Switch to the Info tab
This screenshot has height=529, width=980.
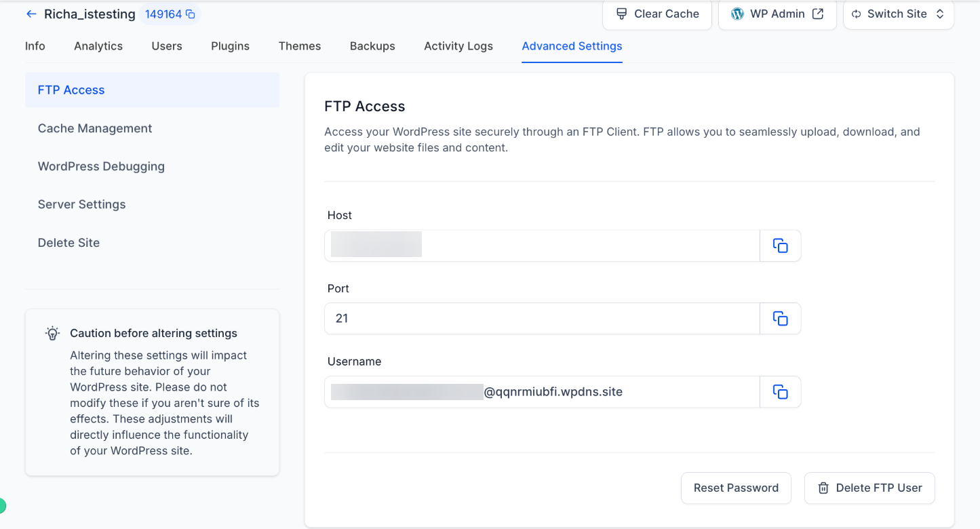(35, 46)
